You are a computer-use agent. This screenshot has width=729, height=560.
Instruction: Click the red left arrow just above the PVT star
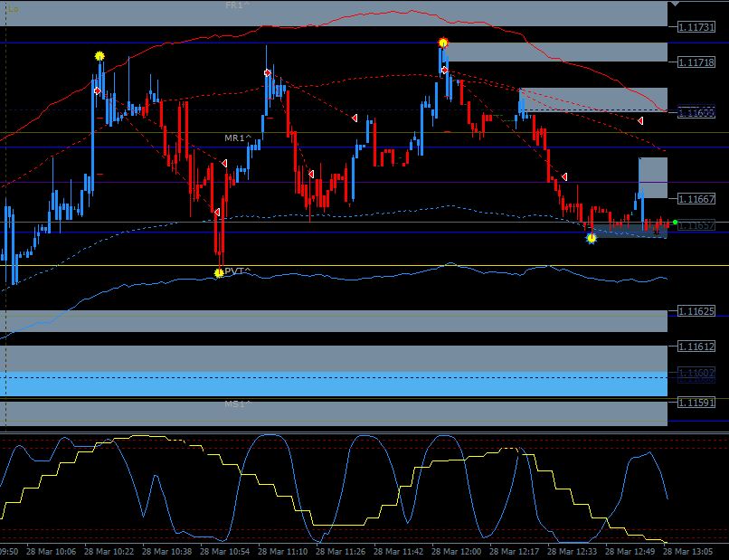(217, 212)
